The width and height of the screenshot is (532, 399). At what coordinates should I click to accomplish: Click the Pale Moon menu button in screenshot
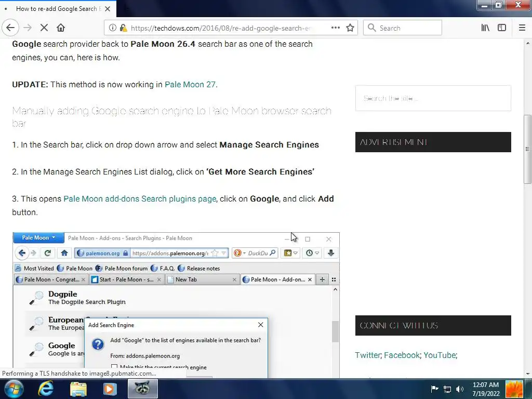pyautogui.click(x=38, y=238)
